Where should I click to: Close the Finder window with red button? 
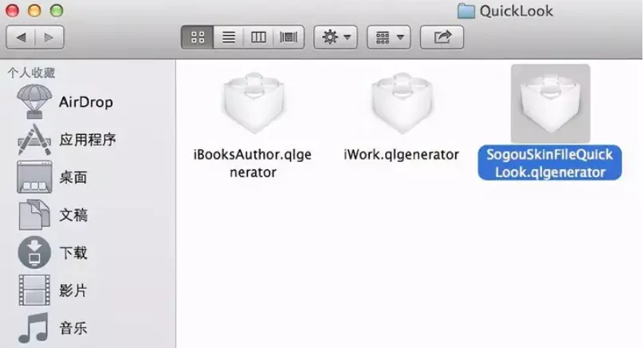tap(12, 10)
